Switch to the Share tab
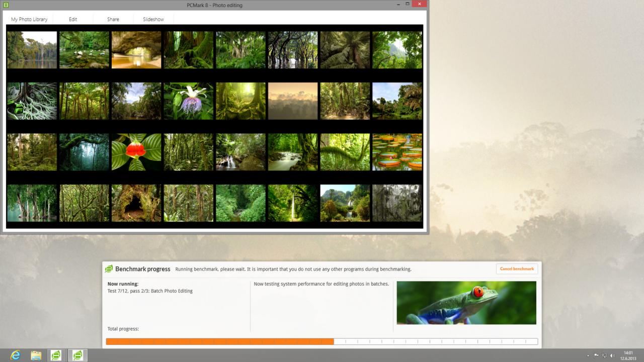644x362 pixels. click(113, 19)
